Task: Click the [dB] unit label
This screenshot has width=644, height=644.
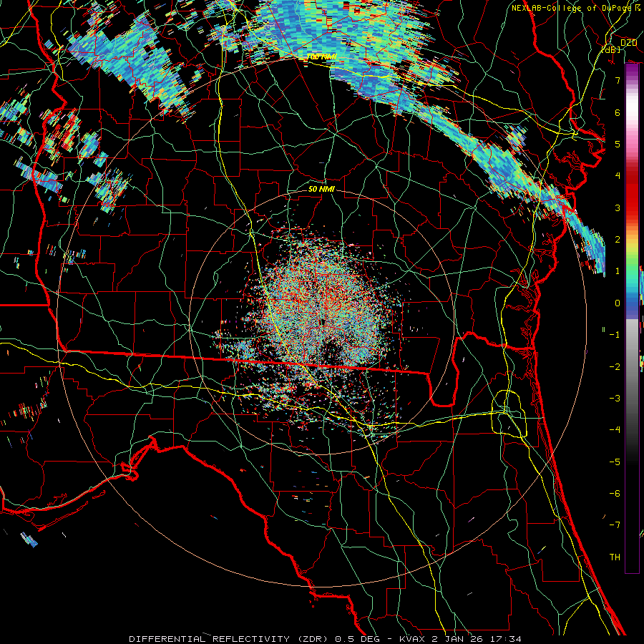Action: tap(611, 50)
